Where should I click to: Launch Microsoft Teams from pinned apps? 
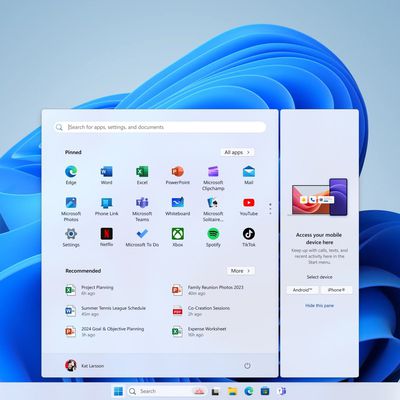(x=142, y=209)
